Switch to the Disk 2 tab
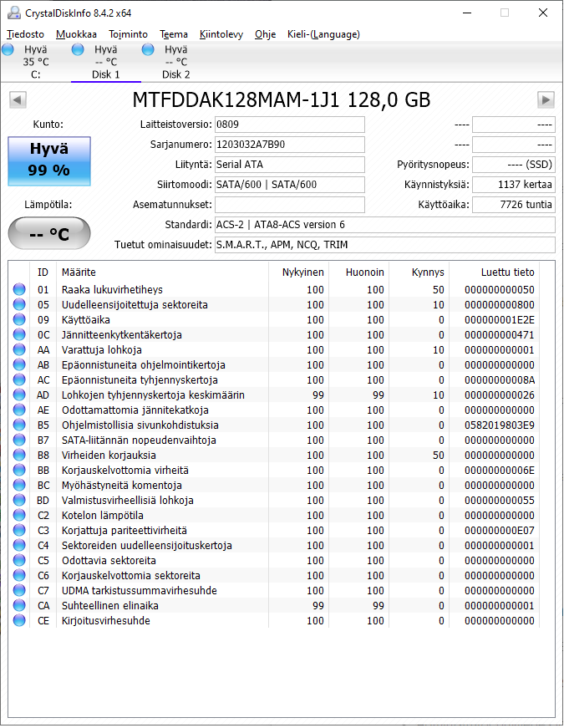This screenshot has width=564, height=728. click(176, 62)
